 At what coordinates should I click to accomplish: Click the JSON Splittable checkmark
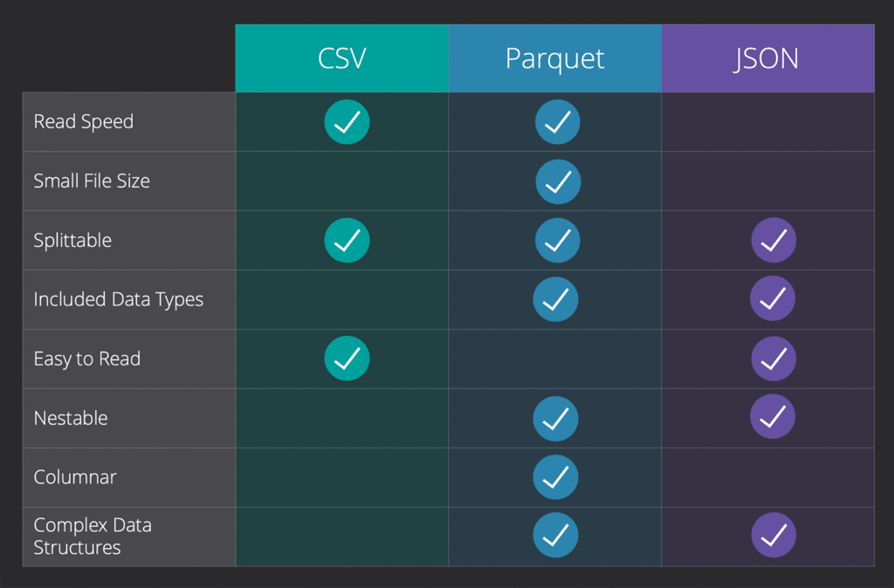pos(774,240)
